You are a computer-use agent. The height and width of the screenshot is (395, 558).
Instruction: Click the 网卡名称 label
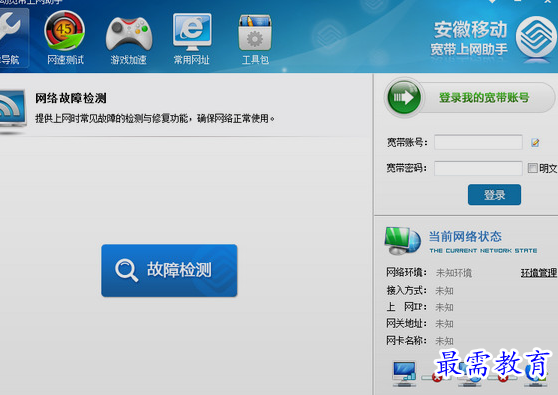tap(406, 341)
